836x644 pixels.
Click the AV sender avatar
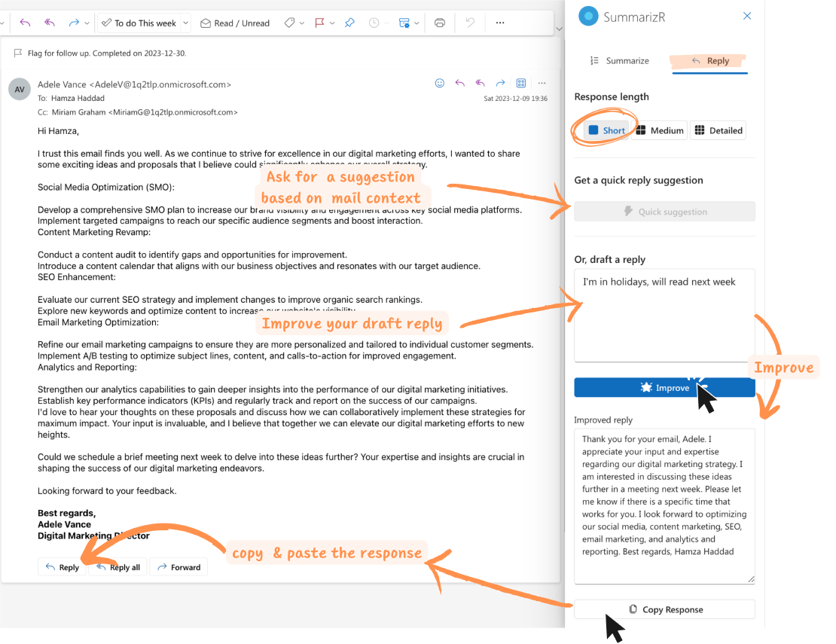click(x=19, y=90)
